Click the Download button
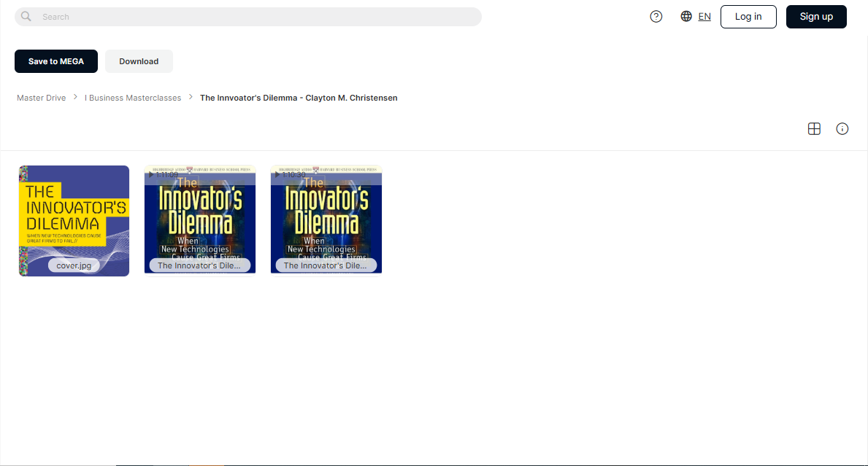Image resolution: width=868 pixels, height=466 pixels. [139, 61]
